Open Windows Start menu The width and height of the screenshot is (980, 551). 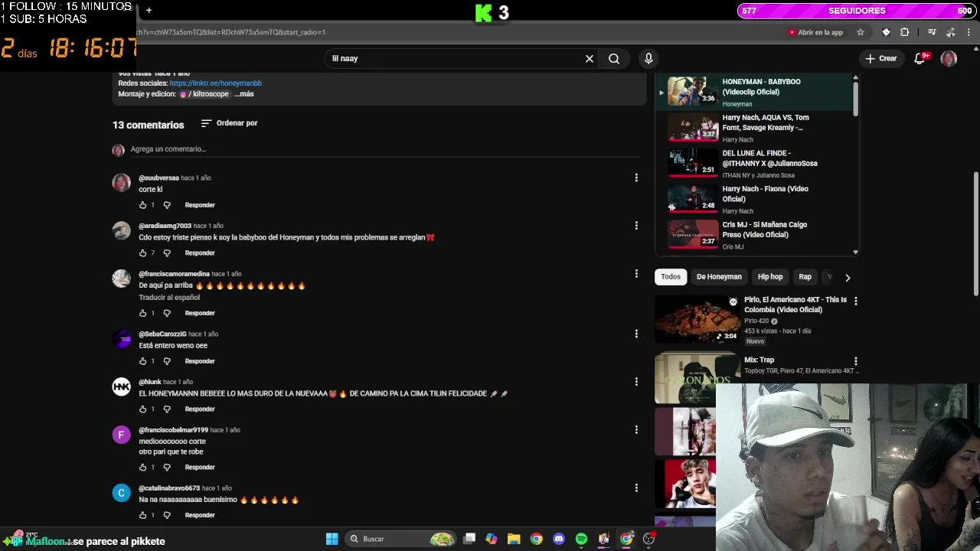coord(332,539)
